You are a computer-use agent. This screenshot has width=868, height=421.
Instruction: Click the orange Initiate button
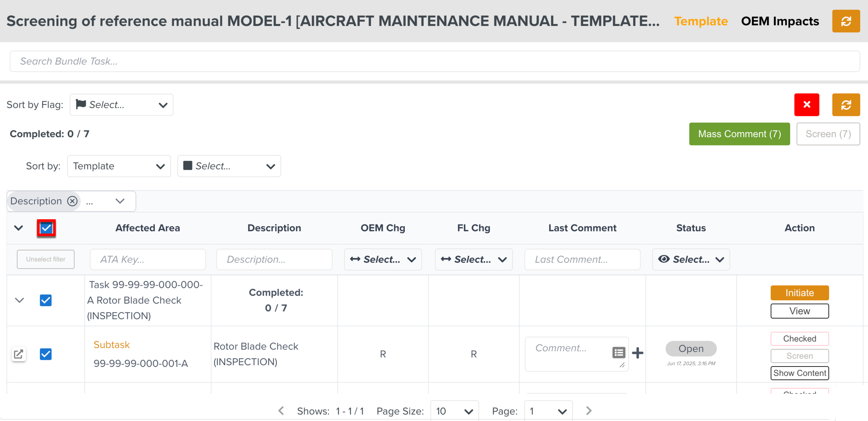coord(799,293)
